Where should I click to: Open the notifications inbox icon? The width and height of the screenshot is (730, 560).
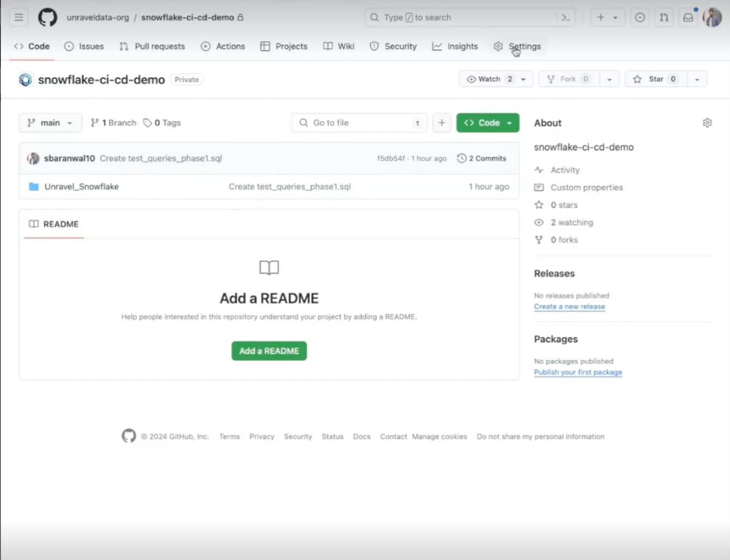coord(688,17)
